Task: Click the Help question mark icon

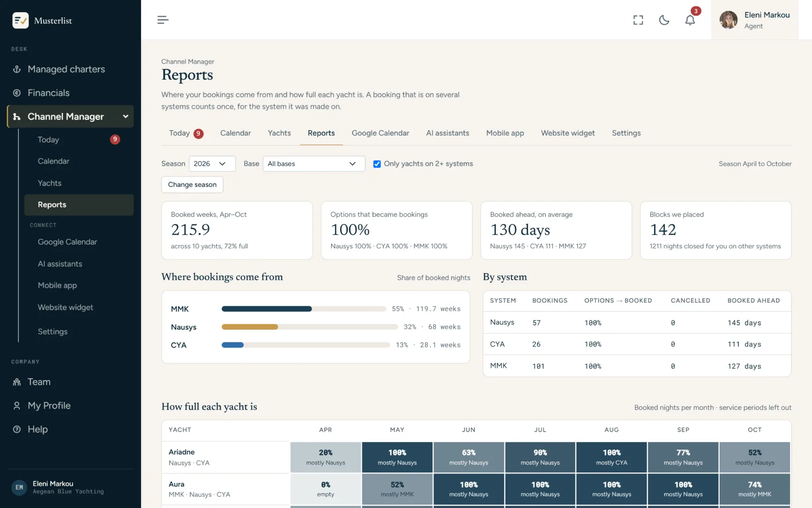Action: tap(17, 429)
